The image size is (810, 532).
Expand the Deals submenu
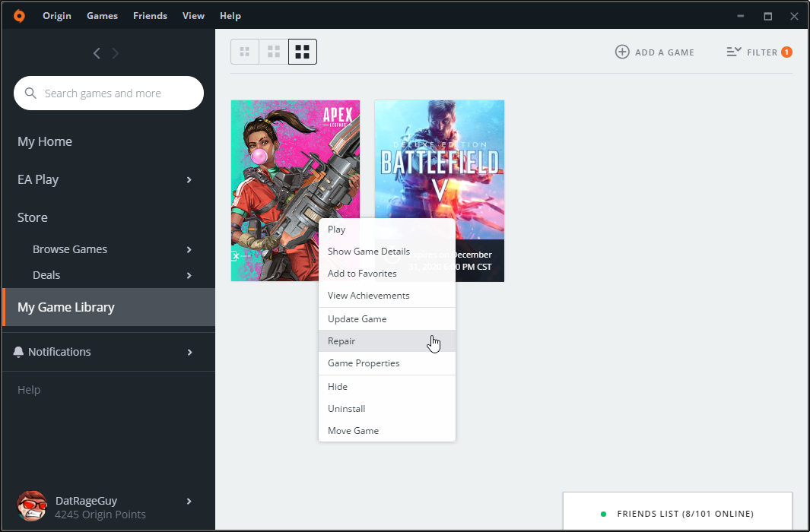coord(189,275)
